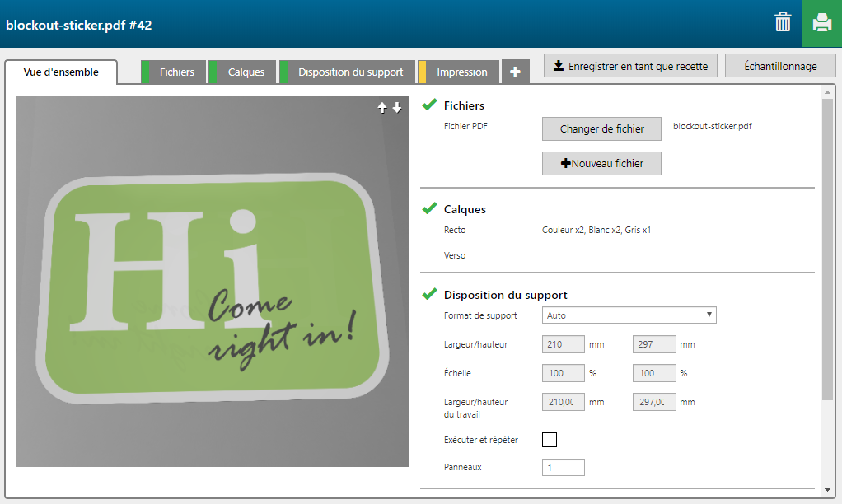Click the green checkmark next to Fichiers
Viewport: 842px width, 504px height.
point(429,105)
